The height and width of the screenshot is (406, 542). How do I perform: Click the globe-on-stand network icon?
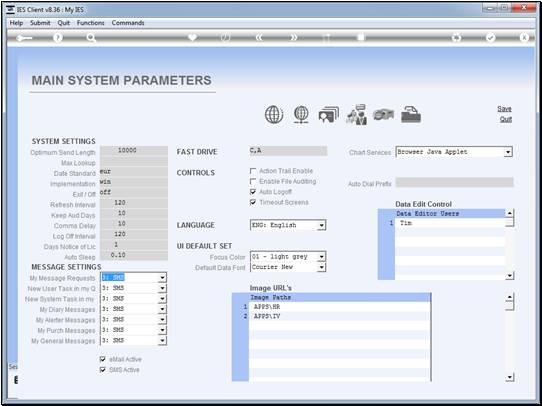pos(301,114)
